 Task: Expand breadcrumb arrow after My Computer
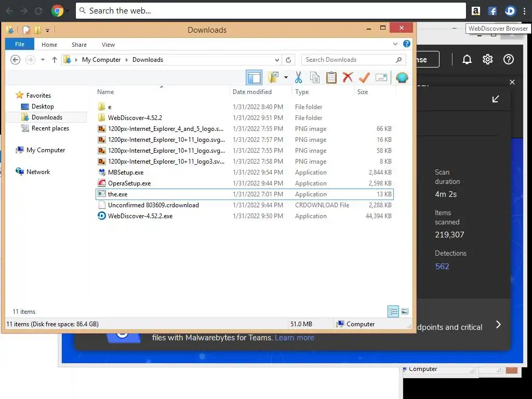coord(127,60)
